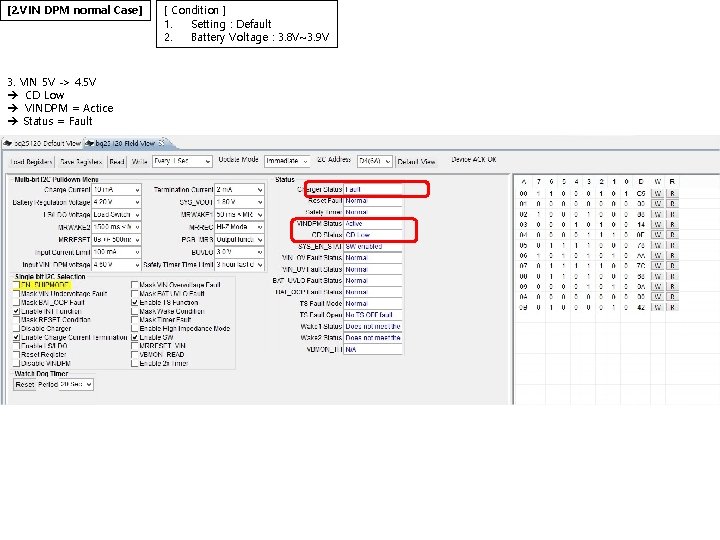Screen dimensions: 720x540
Task: Click the W button for register 07
Action: pyautogui.click(x=658, y=266)
